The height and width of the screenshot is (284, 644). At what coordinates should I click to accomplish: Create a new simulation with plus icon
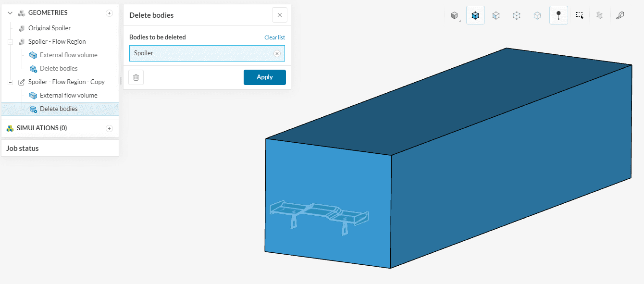(109, 128)
